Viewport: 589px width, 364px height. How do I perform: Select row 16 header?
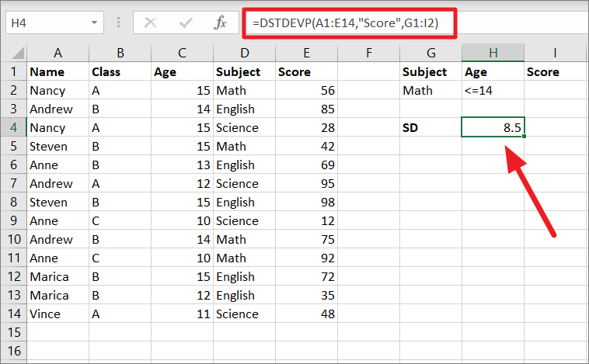pyautogui.click(x=13, y=351)
